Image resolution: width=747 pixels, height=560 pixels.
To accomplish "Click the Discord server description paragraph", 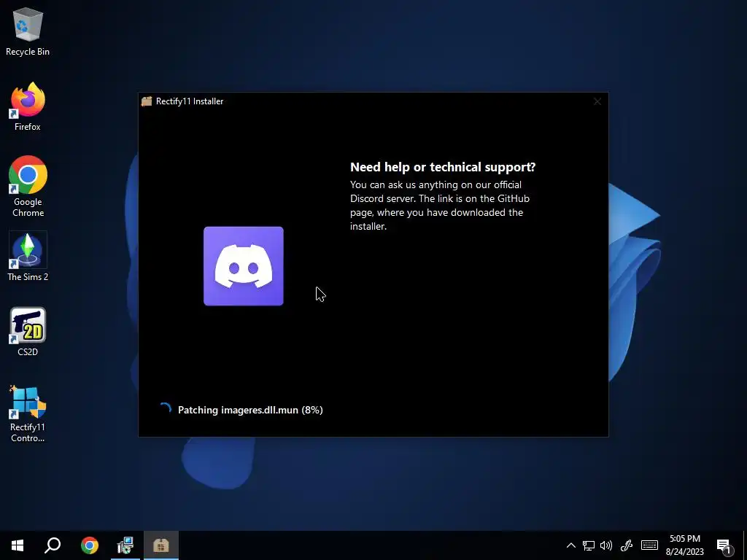I will point(440,206).
